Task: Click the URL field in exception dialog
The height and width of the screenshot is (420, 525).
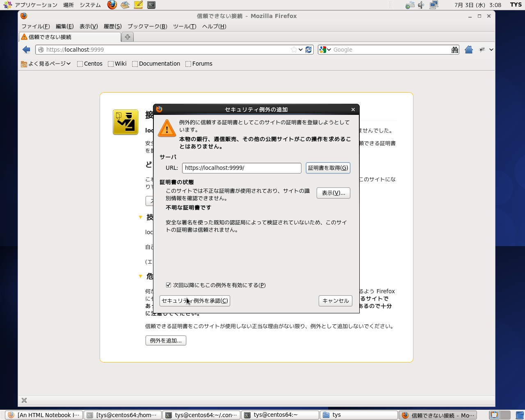Action: [241, 168]
